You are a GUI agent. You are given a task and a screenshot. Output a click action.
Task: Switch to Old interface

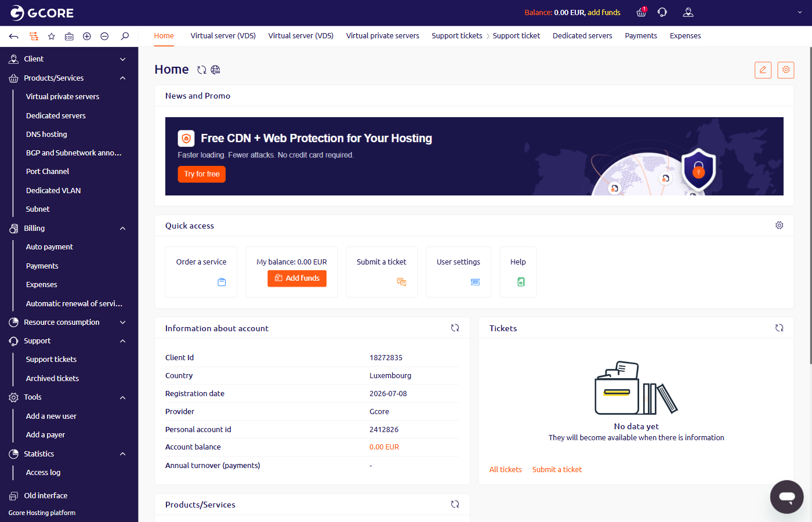[46, 496]
